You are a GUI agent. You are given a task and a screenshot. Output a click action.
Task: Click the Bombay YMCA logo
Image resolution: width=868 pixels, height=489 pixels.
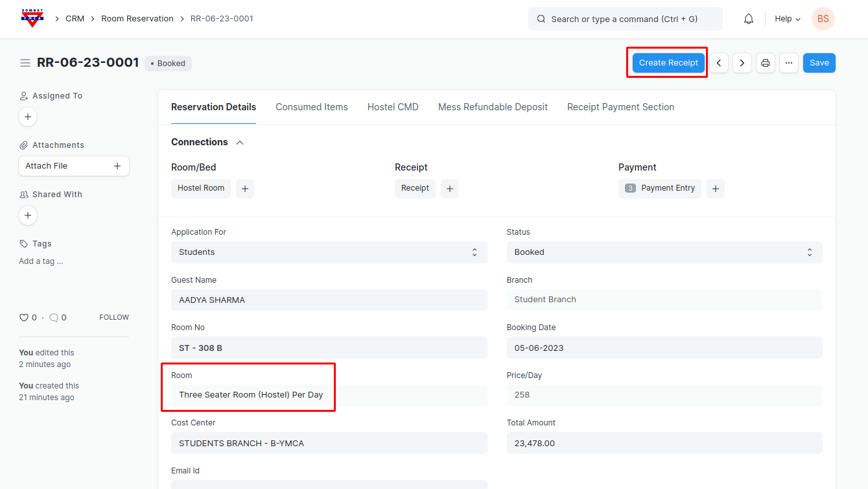[31, 19]
